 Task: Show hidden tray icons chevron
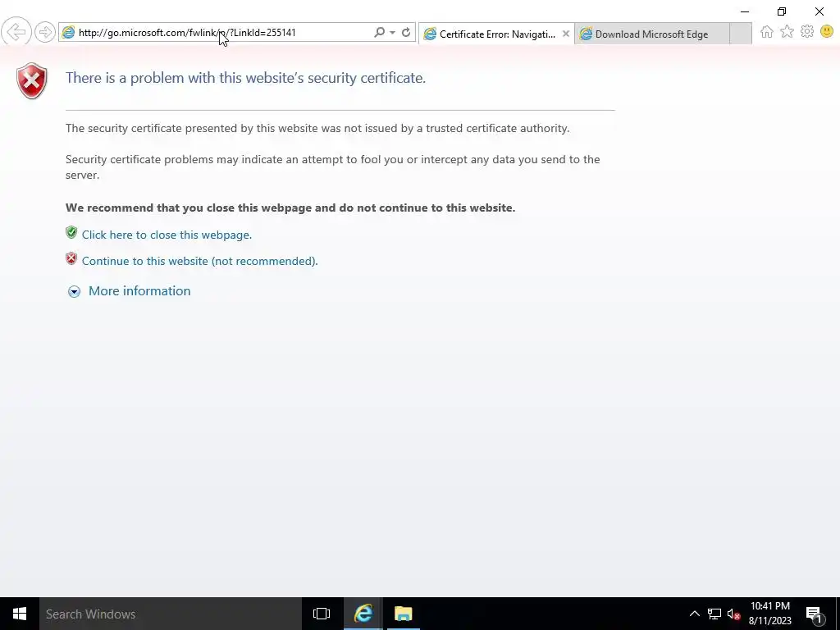694,614
